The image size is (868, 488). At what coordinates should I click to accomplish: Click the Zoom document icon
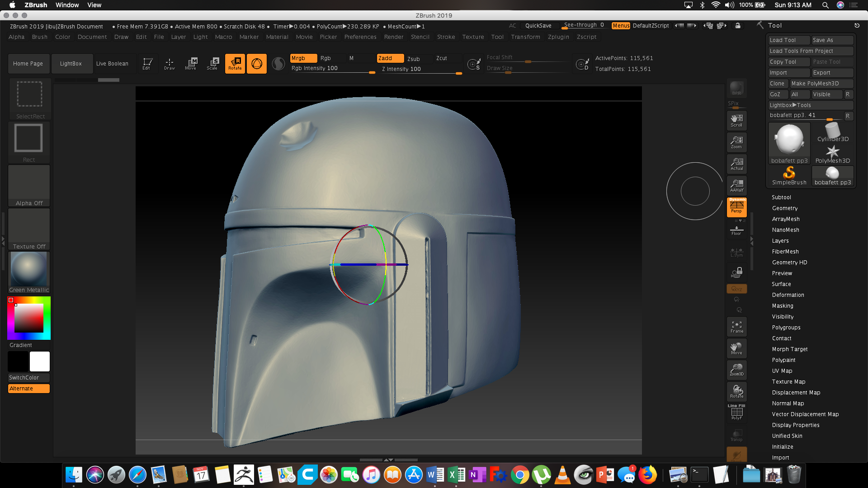[x=736, y=142]
